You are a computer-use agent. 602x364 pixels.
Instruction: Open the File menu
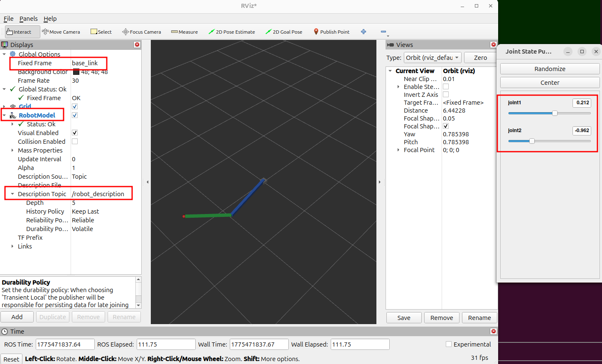8,19
